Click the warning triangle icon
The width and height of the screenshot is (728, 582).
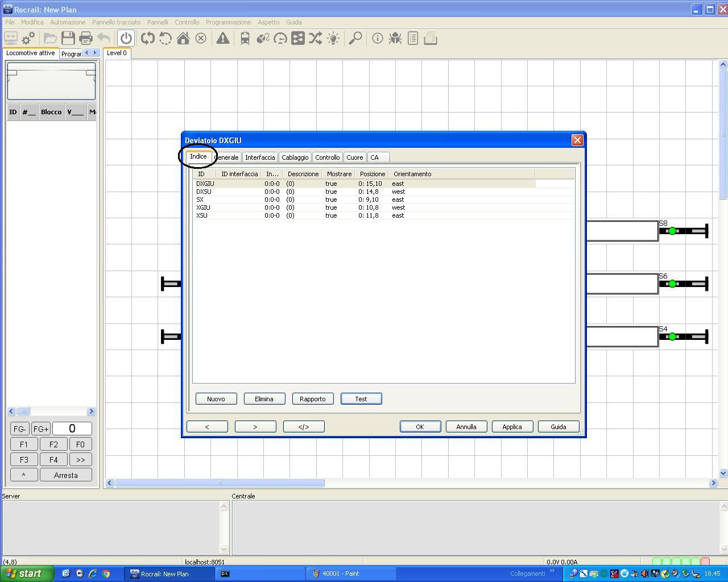tap(223, 39)
